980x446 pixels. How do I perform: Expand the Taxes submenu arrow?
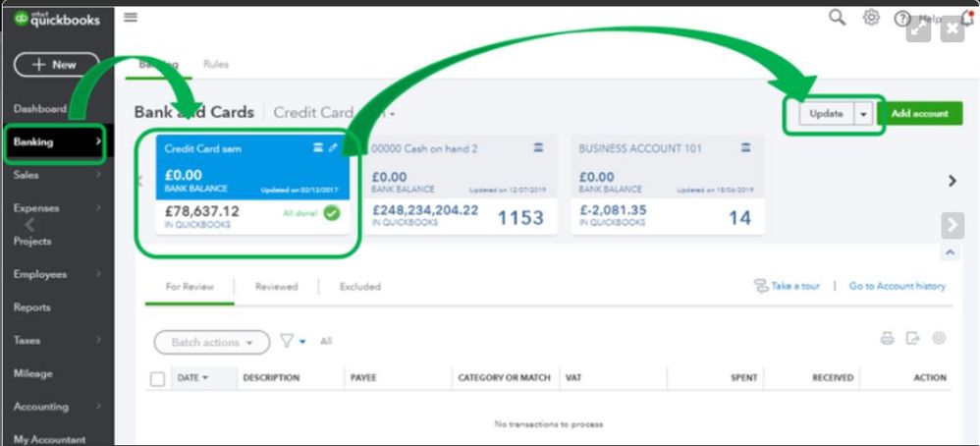tap(98, 340)
